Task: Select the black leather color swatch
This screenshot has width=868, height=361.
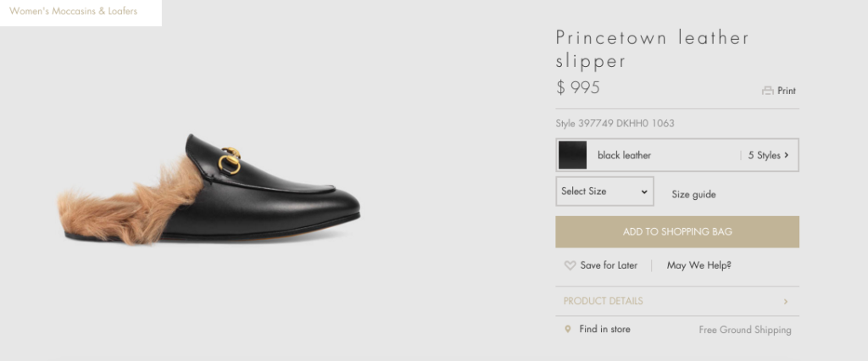Action: (x=572, y=155)
